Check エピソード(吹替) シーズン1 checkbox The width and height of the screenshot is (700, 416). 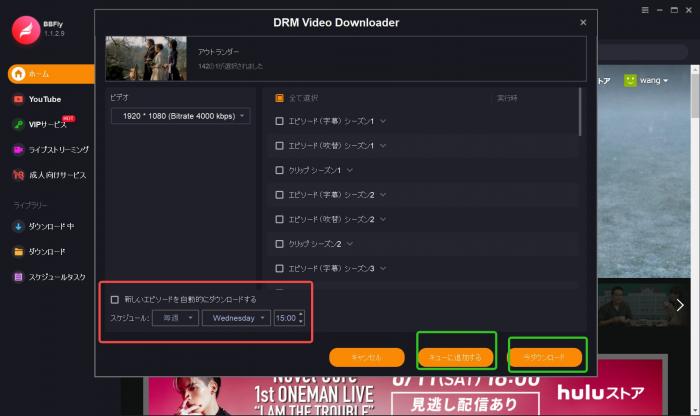pyautogui.click(x=279, y=146)
